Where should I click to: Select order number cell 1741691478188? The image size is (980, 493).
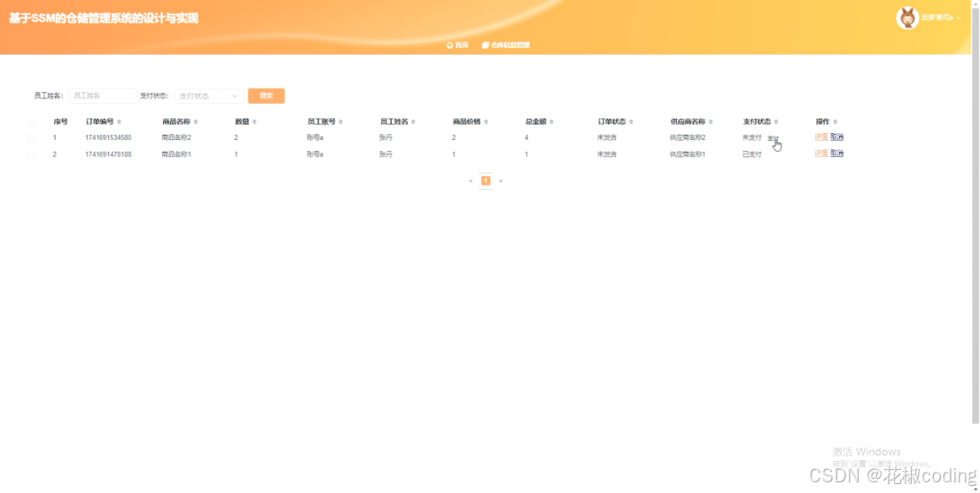[108, 154]
